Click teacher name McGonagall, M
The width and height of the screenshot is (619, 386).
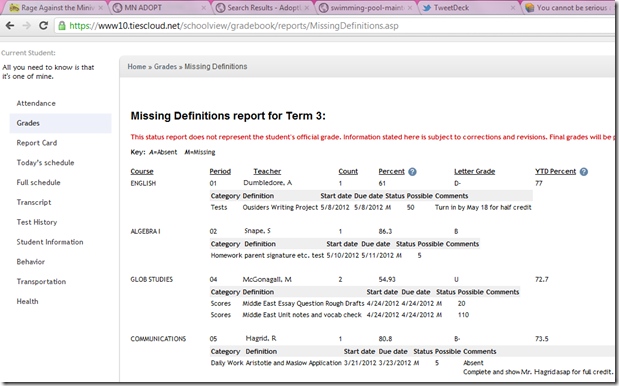tap(267, 279)
